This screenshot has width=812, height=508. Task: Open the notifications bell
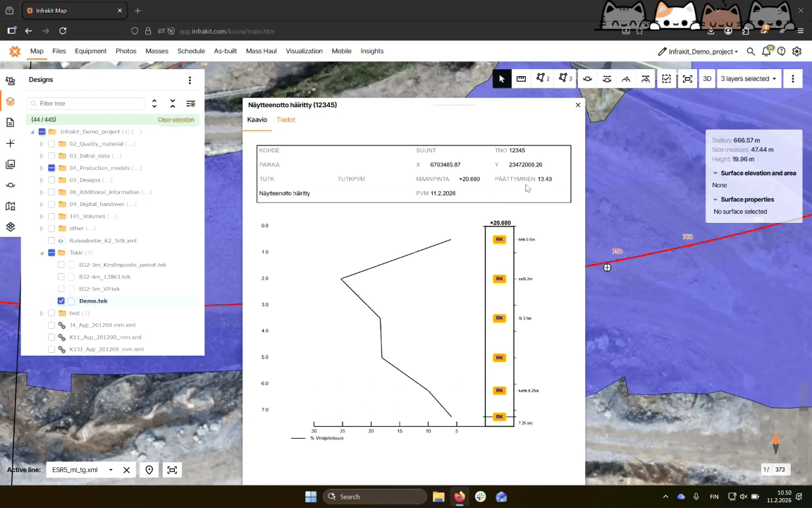(x=766, y=52)
